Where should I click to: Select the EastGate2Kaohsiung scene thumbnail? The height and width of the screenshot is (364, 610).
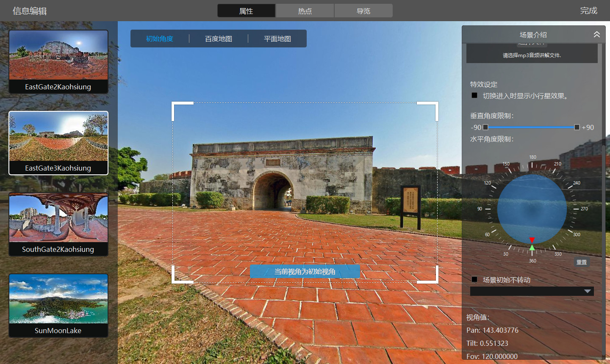click(58, 61)
